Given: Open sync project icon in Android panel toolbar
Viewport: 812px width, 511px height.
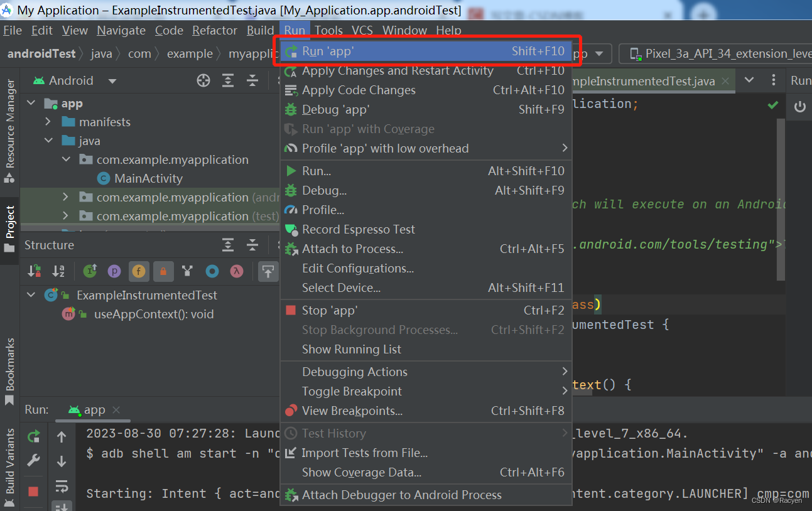Looking at the screenshot, I should click(x=203, y=80).
